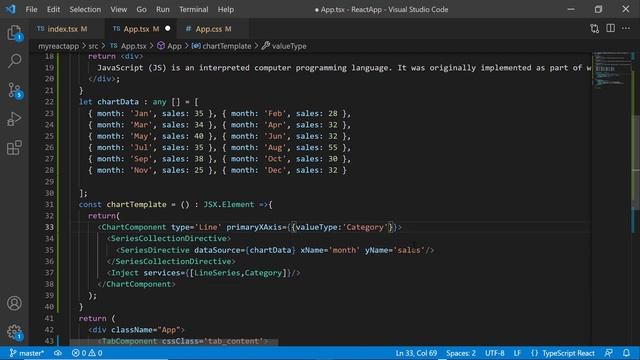
Task: Click the horizontal editor scrollbar
Action: [173, 342]
